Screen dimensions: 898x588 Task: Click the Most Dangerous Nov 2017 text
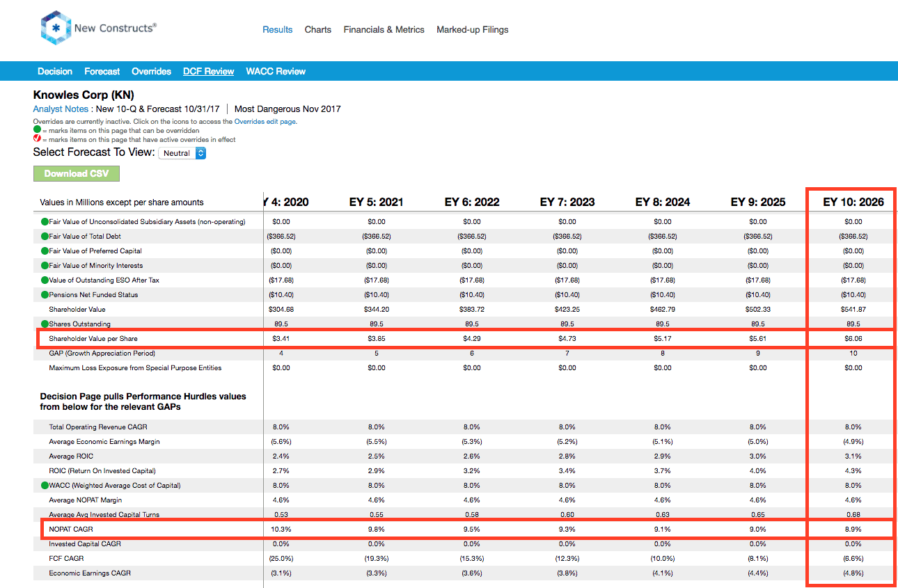coord(287,109)
